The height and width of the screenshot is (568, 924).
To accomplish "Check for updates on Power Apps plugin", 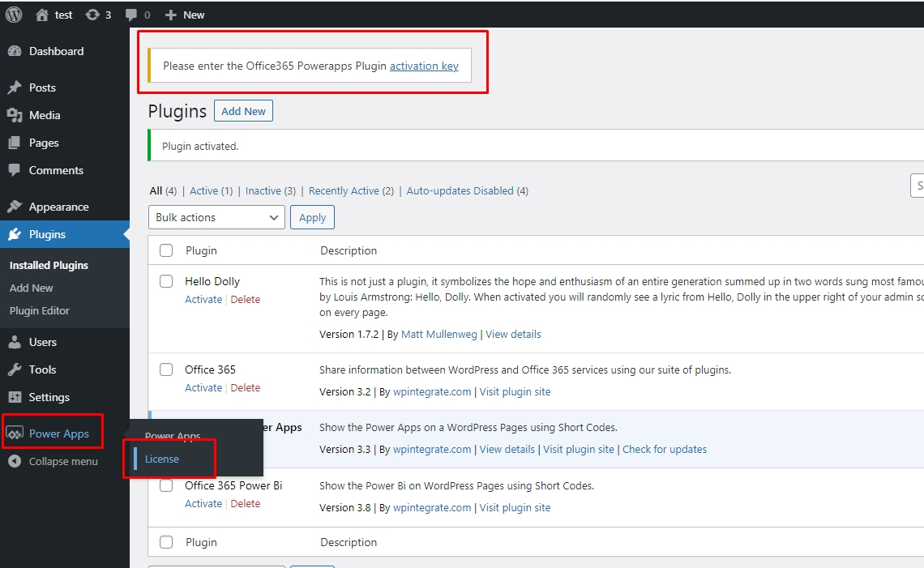I will pos(665,449).
